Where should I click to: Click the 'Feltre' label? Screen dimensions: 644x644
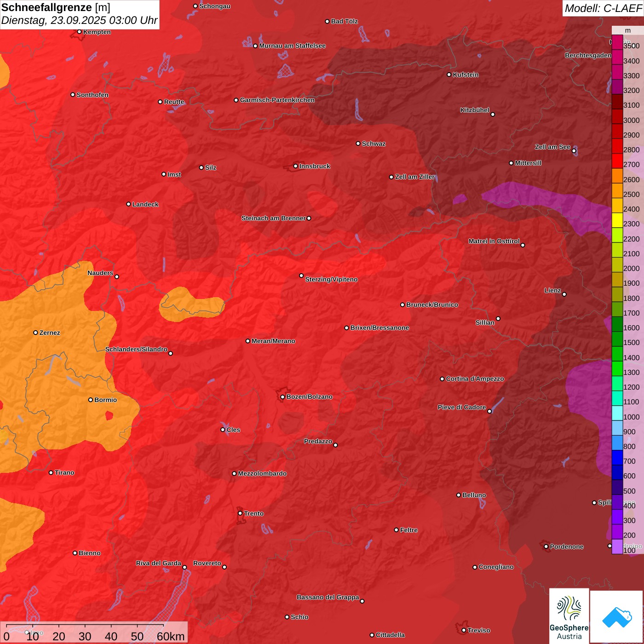click(x=408, y=530)
